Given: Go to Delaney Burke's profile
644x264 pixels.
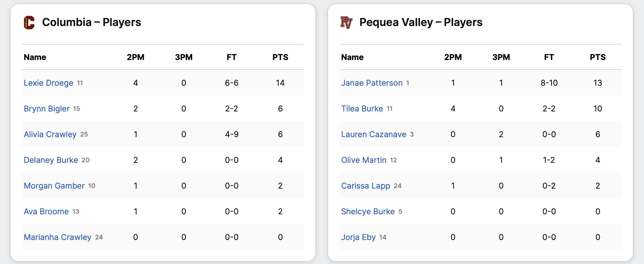Looking at the screenshot, I should (x=51, y=160).
